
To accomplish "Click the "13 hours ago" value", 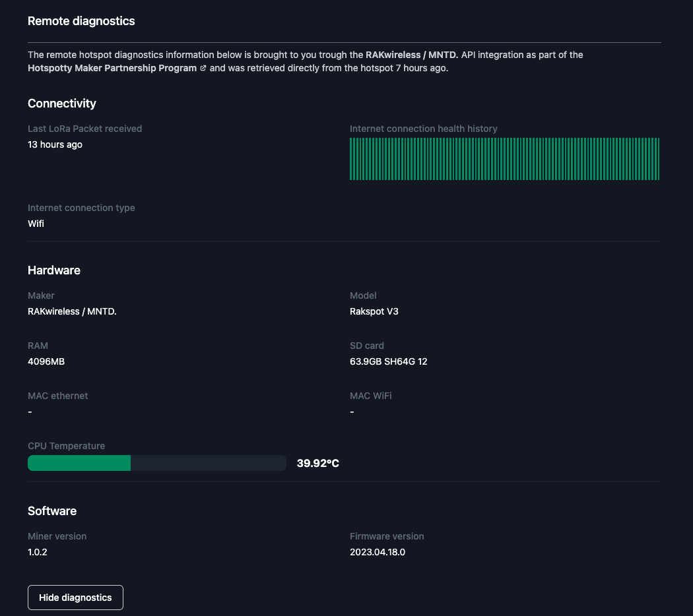I will pyautogui.click(x=55, y=144).
